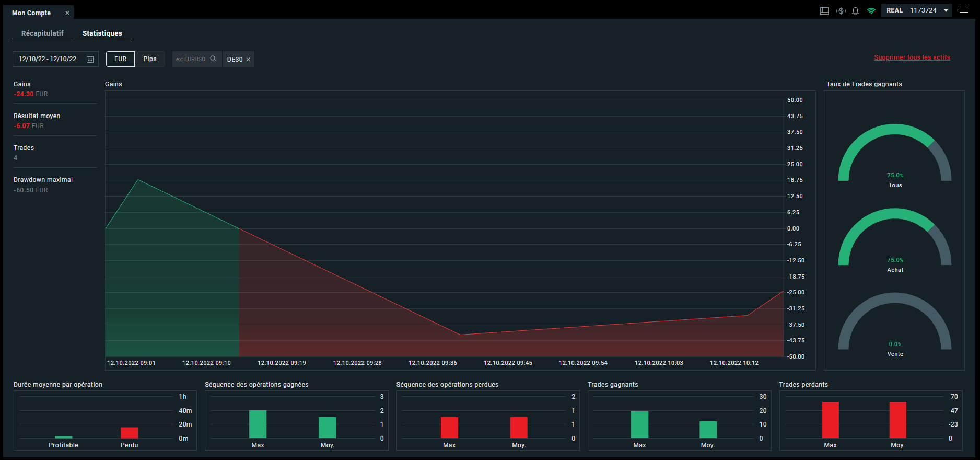
Task: Open the notifications bell
Action: [855, 10]
